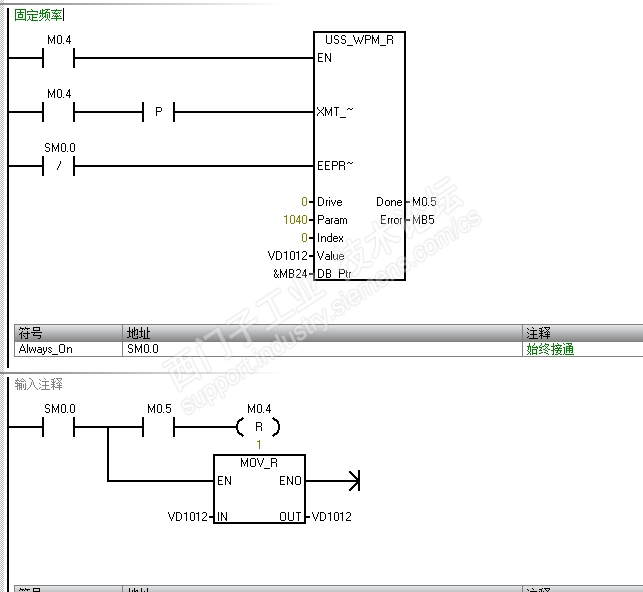Click the P positive edge contact
The image size is (643, 592).
tap(159, 112)
